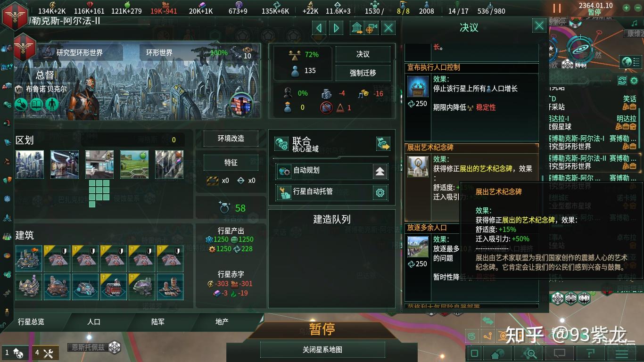Viewport: 644px width, 362px height.
Task: Open the 特征 planet features button
Action: click(x=231, y=163)
